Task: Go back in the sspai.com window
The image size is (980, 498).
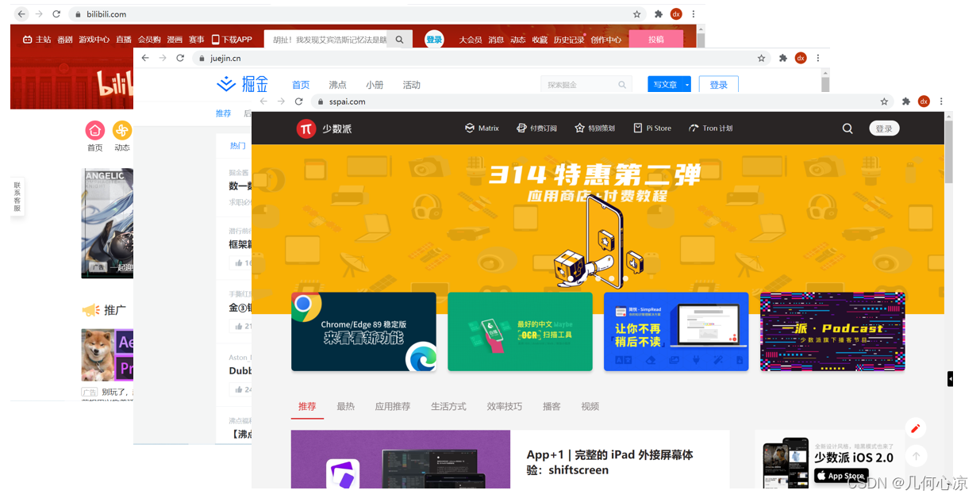Action: 263,102
